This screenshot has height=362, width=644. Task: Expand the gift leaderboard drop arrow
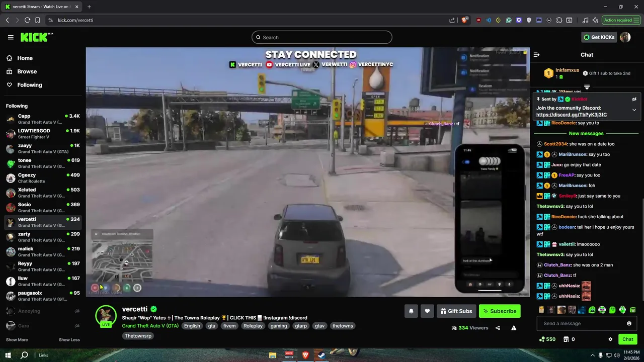(587, 87)
